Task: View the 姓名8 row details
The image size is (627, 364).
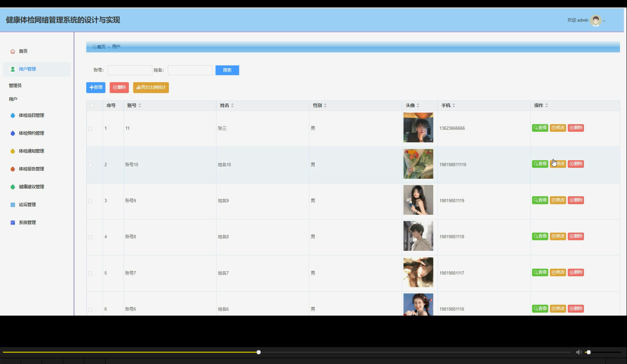Action: click(x=540, y=236)
